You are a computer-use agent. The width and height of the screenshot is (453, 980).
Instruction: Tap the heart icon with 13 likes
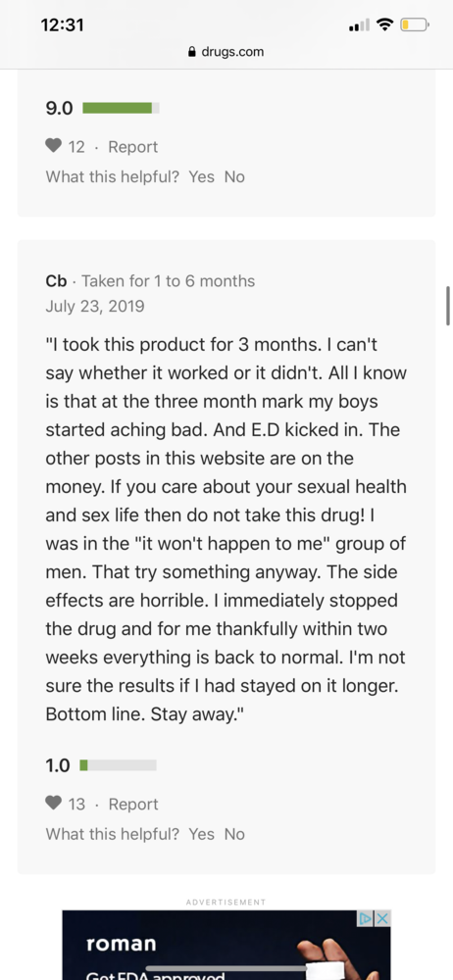tap(54, 804)
